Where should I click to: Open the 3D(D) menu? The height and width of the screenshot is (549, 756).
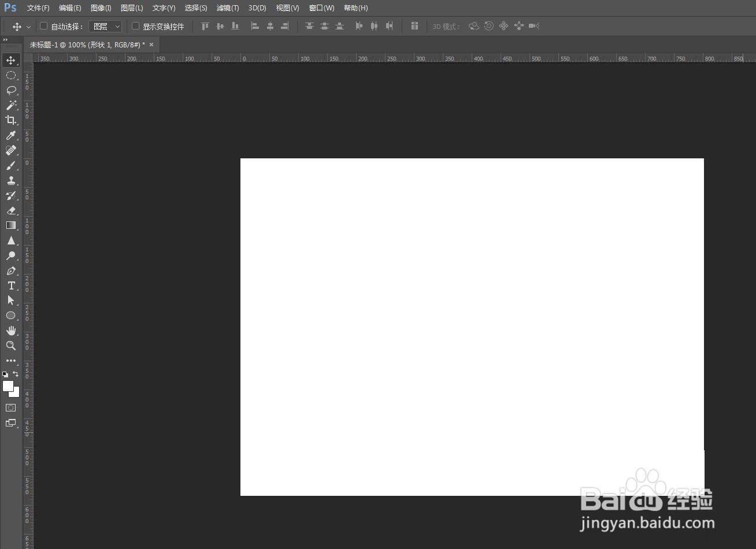[257, 8]
